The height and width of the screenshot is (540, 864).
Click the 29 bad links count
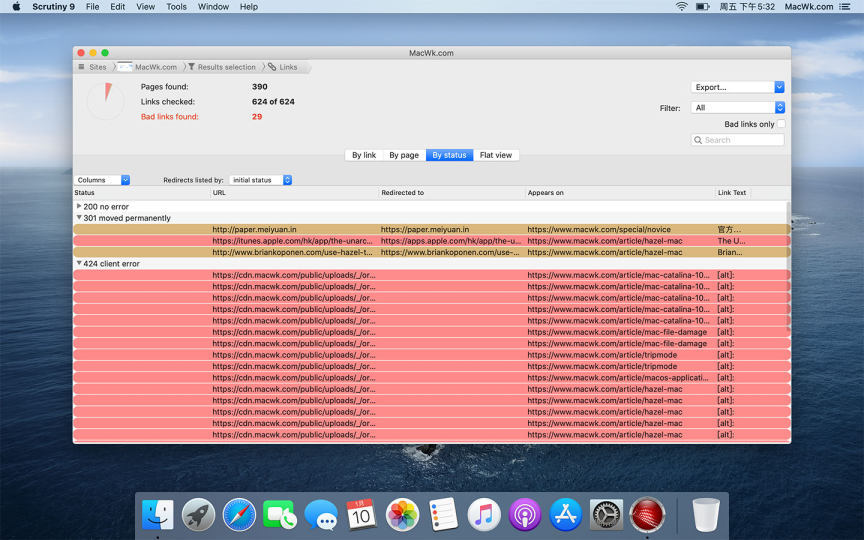257,117
